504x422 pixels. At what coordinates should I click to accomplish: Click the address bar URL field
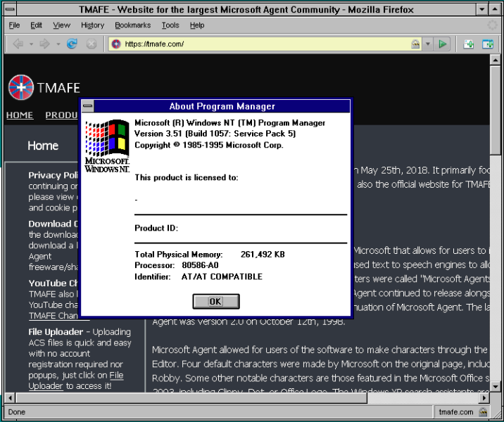pos(265,44)
